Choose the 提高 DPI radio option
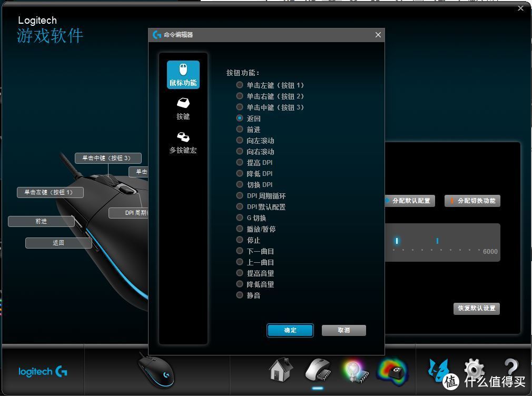The width and height of the screenshot is (532, 396). [x=240, y=162]
